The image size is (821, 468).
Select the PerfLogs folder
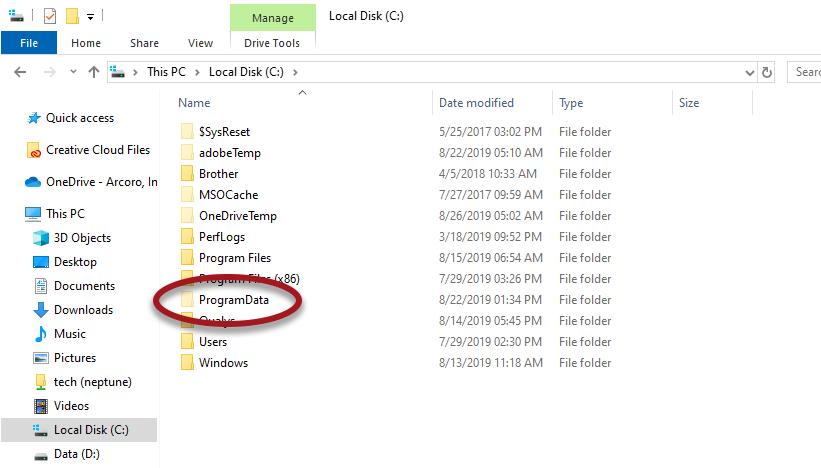pos(222,237)
